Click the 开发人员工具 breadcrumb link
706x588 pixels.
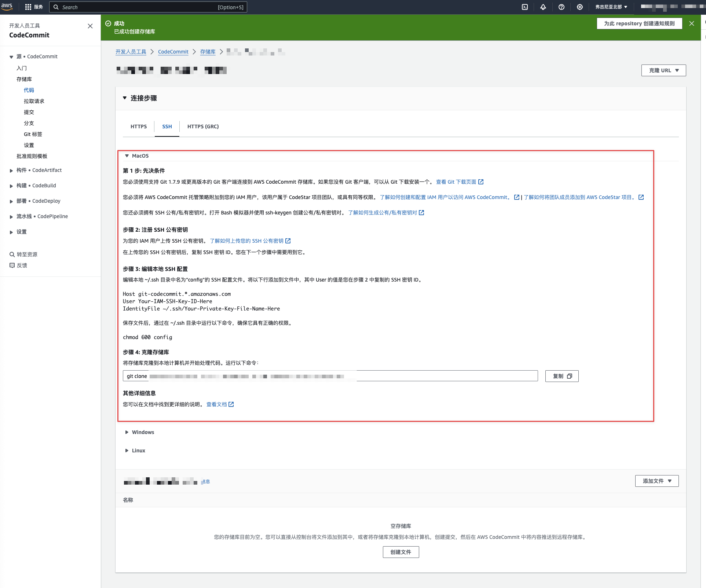131,52
